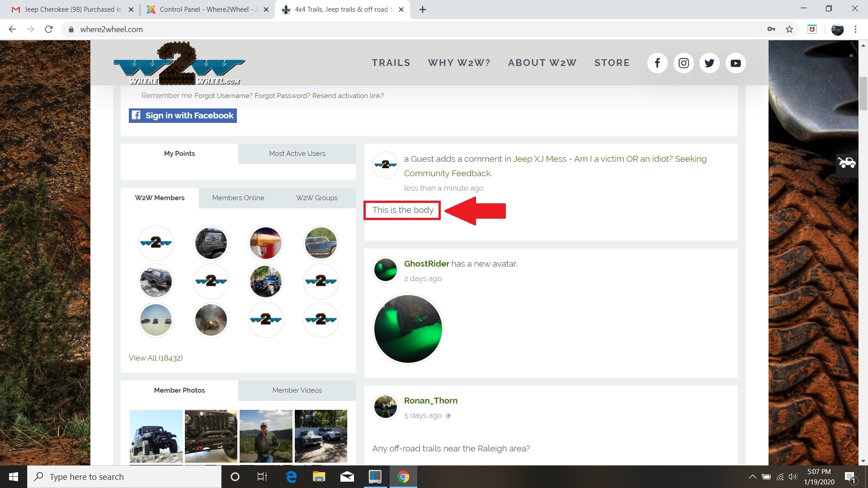Open File Explorer from taskbar
The height and width of the screenshot is (488, 868).
click(319, 477)
